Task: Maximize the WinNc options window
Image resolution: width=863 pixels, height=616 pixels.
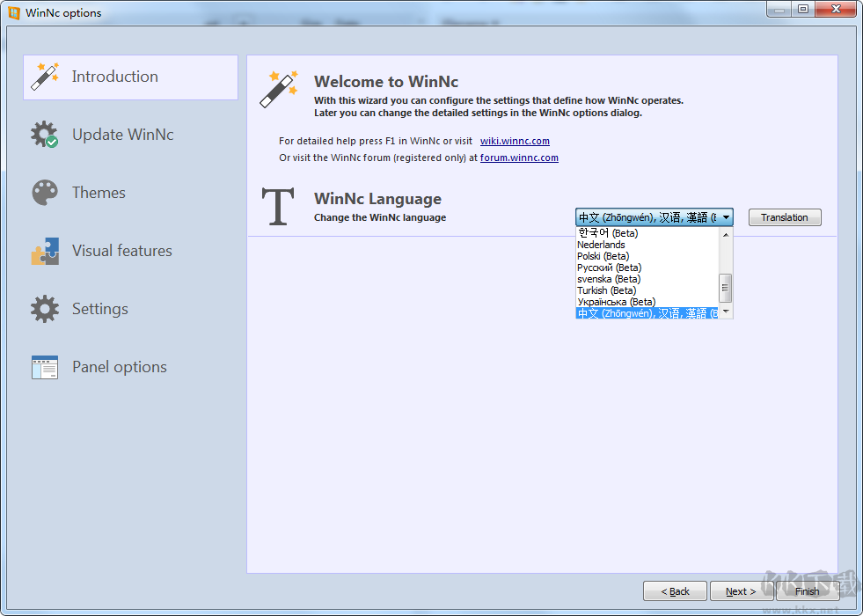Action: point(803,10)
